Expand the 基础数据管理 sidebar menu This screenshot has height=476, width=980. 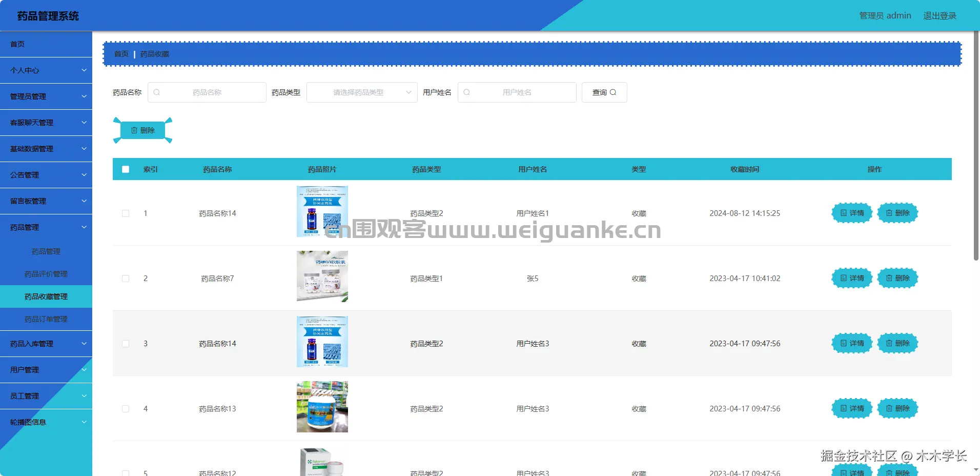point(46,149)
